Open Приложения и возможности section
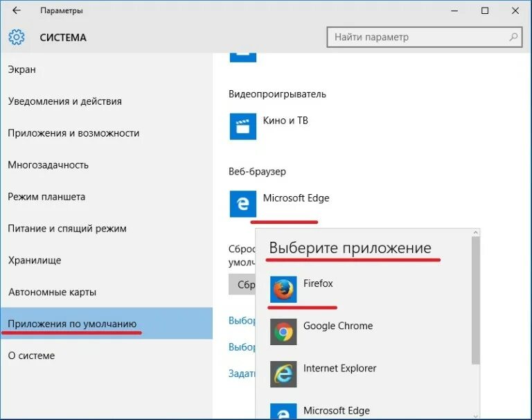The width and height of the screenshot is (532, 420). pyautogui.click(x=106, y=133)
